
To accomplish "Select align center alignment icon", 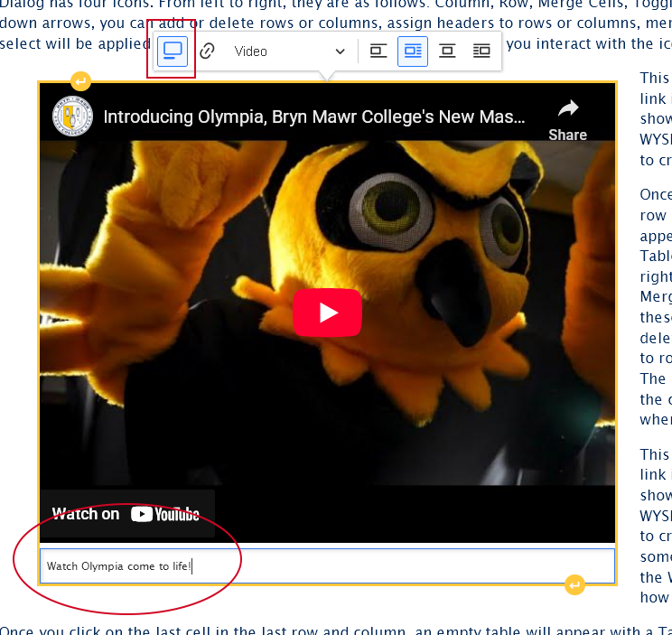I will (447, 51).
